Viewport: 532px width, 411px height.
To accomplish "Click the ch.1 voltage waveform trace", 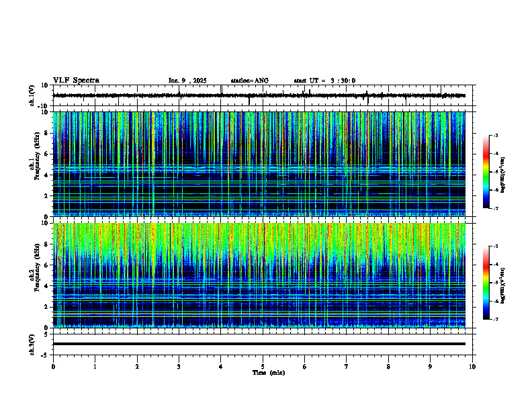I will point(259,95).
